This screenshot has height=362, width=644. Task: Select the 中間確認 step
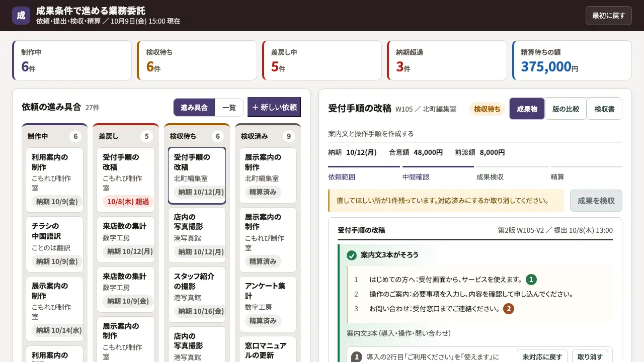(438, 174)
